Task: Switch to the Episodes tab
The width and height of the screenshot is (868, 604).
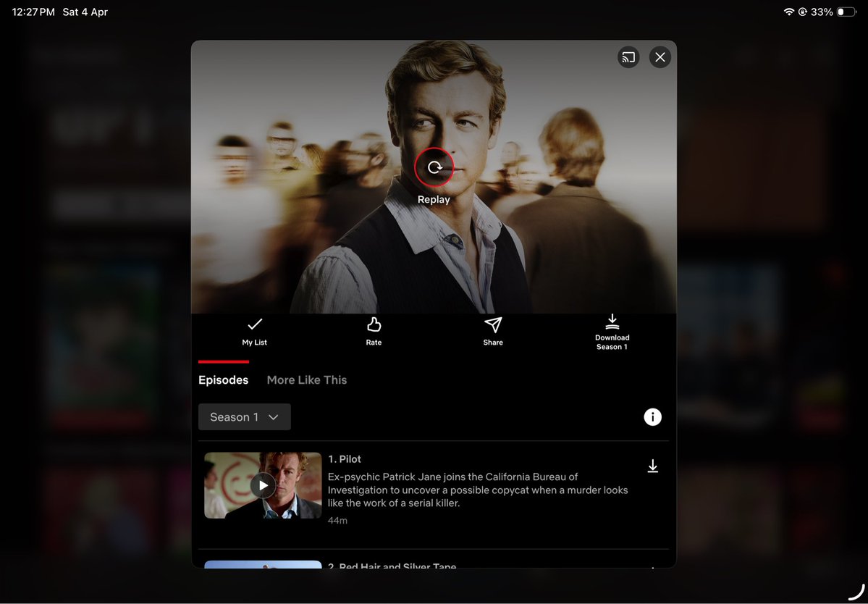Action: 223,379
